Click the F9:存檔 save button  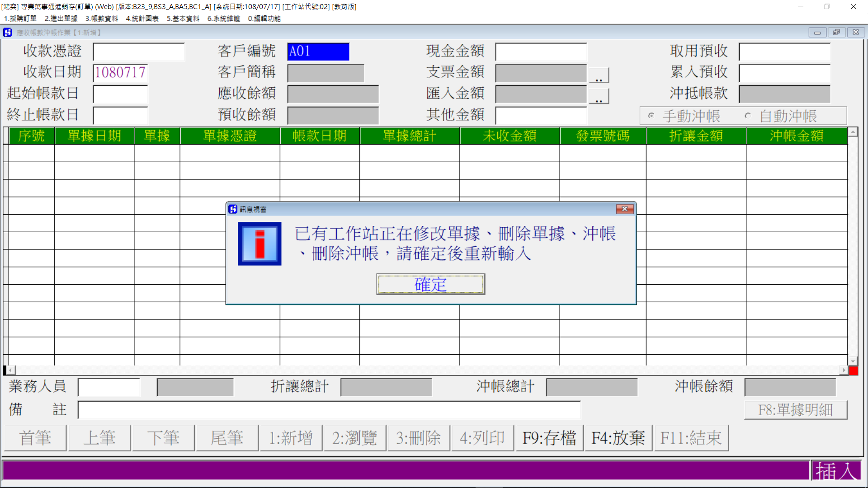pyautogui.click(x=549, y=438)
